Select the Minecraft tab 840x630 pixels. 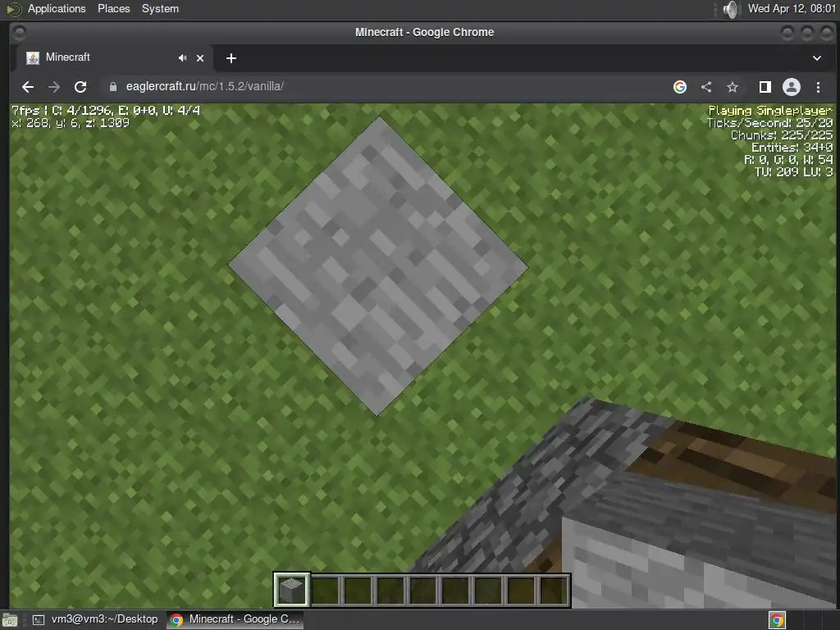112,58
